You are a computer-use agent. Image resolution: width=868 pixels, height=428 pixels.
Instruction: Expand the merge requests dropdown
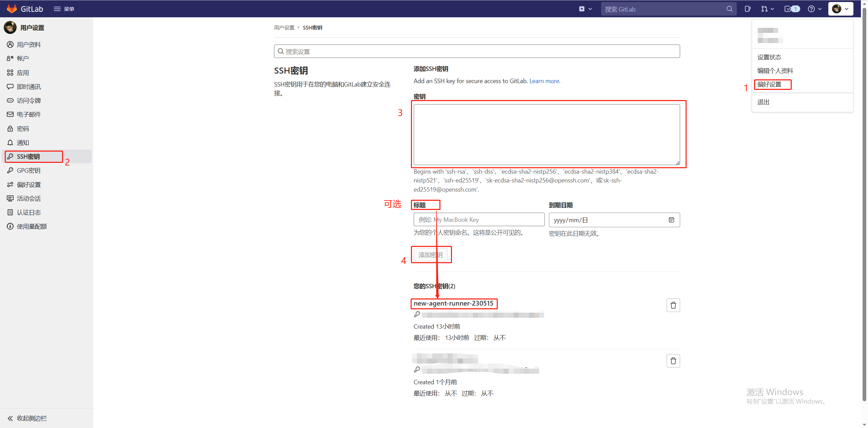(x=768, y=9)
